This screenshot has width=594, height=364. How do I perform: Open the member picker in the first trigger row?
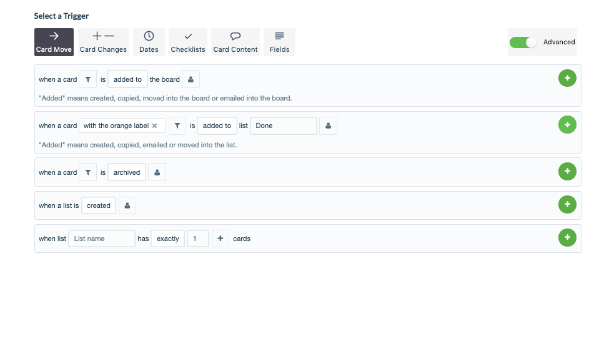pos(191,79)
